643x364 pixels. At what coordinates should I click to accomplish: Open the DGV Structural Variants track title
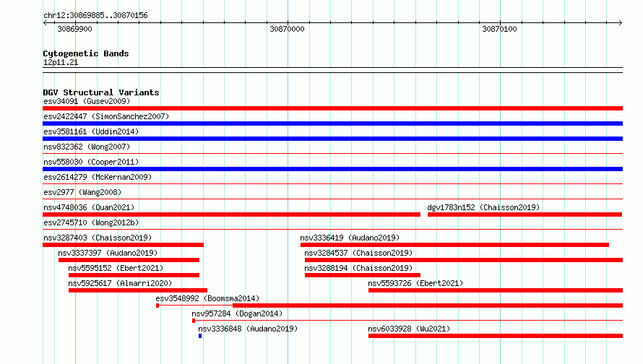pyautogui.click(x=101, y=92)
